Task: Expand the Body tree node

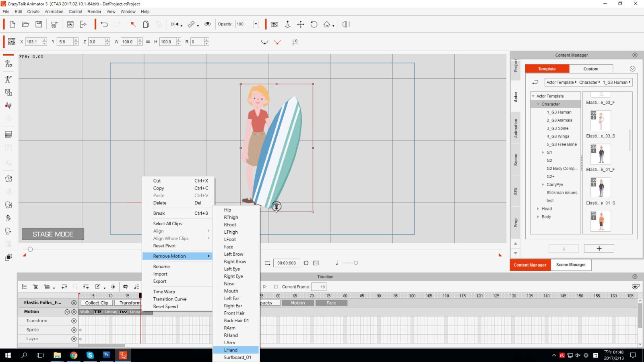Action: (538, 217)
